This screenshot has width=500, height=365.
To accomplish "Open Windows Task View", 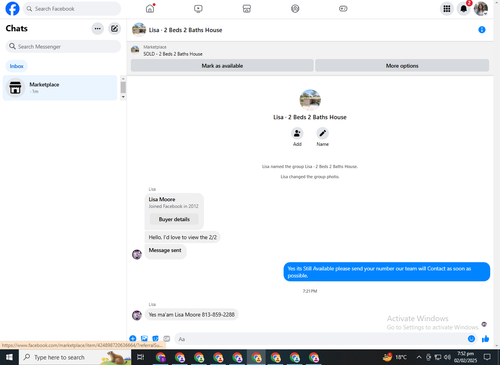I will 141,357.
